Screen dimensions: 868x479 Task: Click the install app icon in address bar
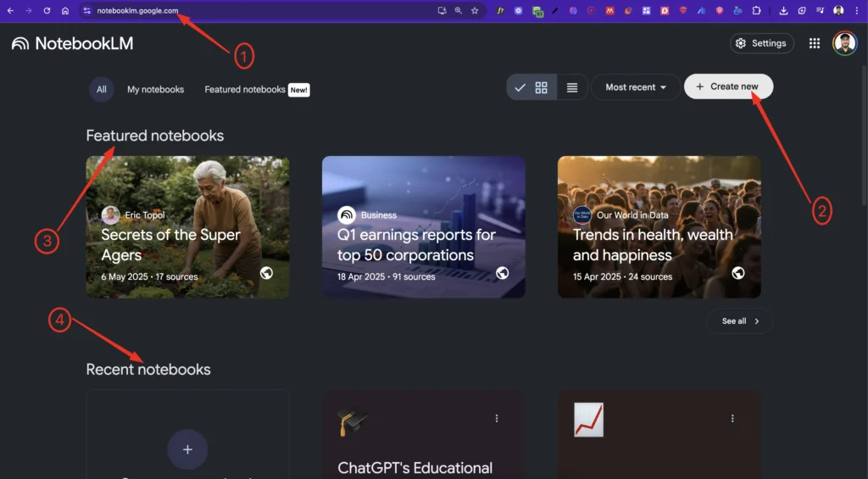(442, 10)
